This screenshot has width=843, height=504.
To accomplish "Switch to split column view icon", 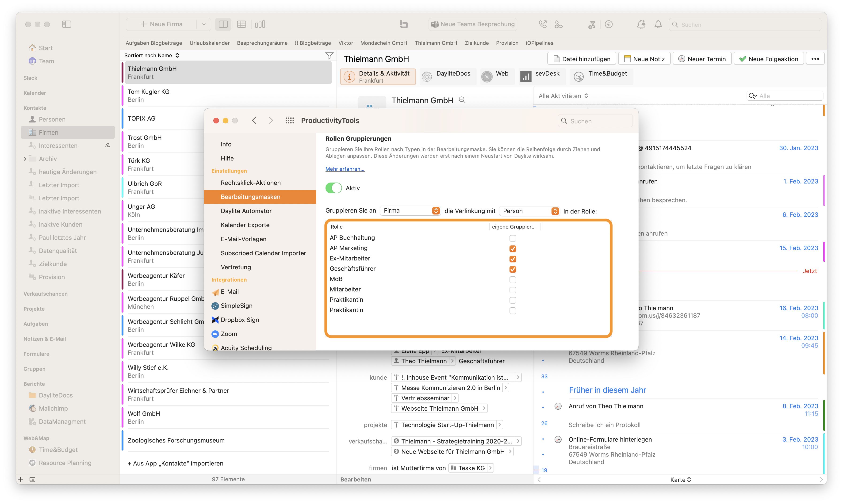I will pos(223,24).
